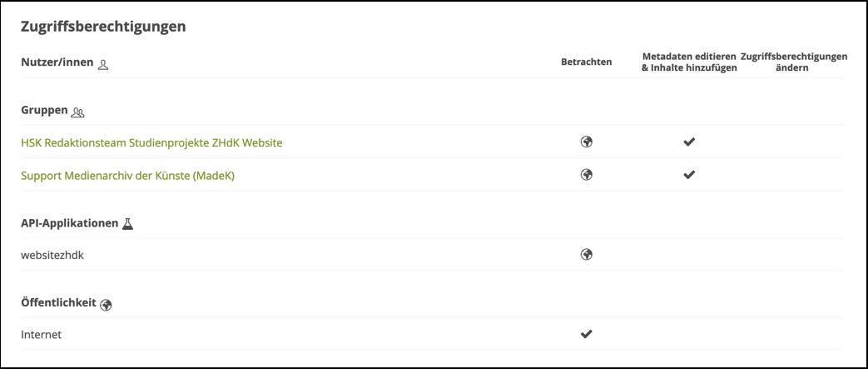Click the Zugriffsberechtigungen page heading
868x369 pixels.
click(103, 27)
